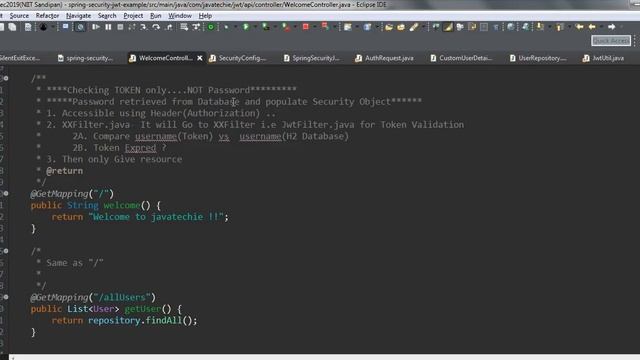
Task: Open the Source menu
Action: click(x=19, y=16)
